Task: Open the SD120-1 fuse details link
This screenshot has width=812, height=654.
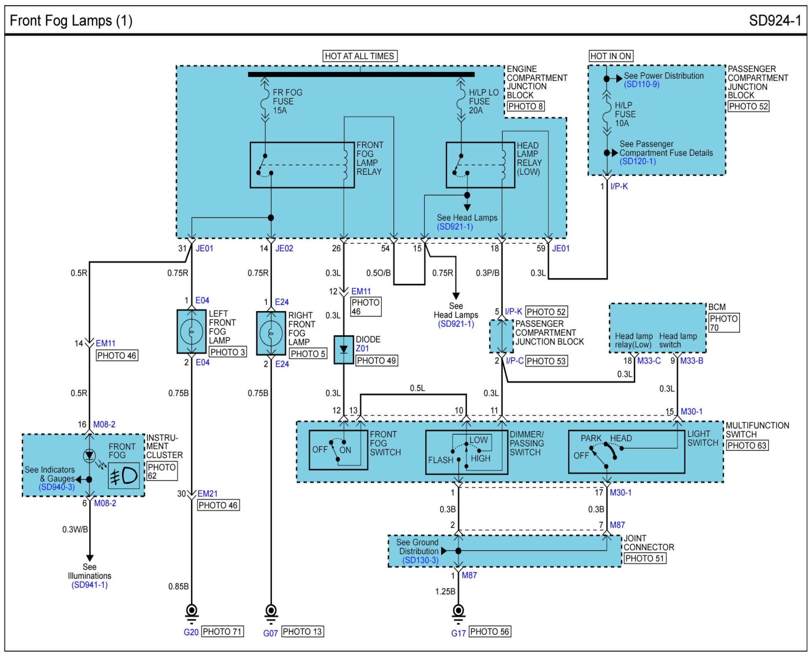Action: point(637,161)
